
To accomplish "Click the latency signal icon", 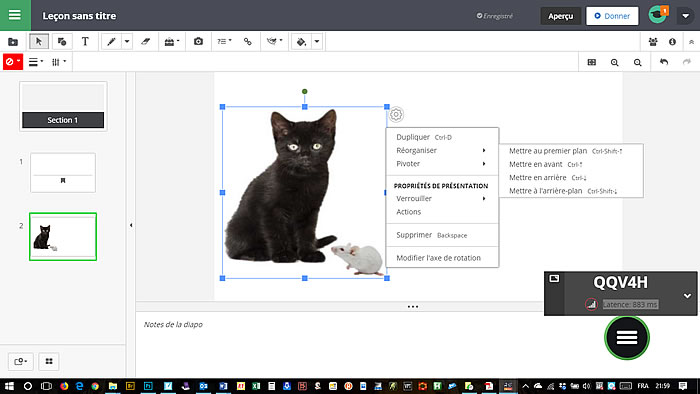I will pyautogui.click(x=591, y=304).
